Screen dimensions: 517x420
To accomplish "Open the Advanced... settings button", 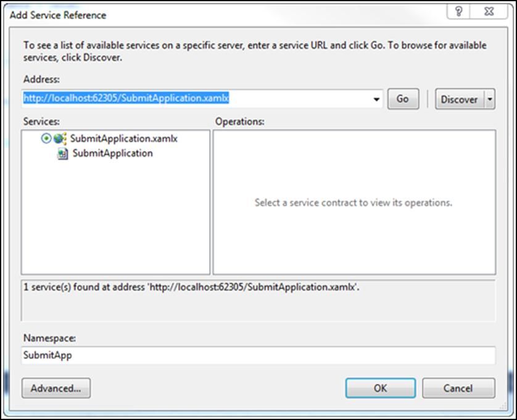I will point(56,389).
